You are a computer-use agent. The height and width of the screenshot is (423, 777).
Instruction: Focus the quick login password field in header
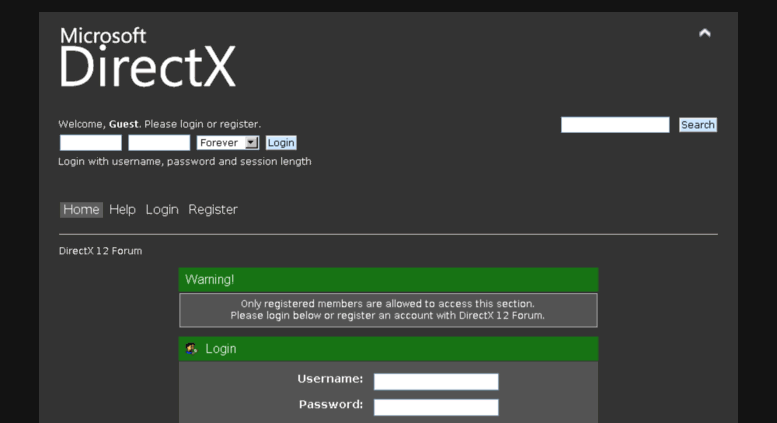coord(159,143)
